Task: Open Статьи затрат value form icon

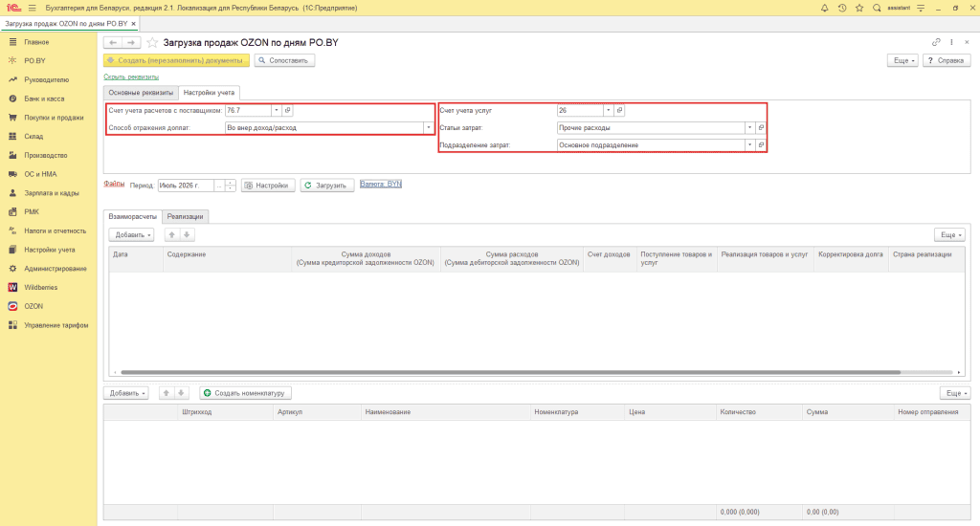Action: (x=761, y=127)
